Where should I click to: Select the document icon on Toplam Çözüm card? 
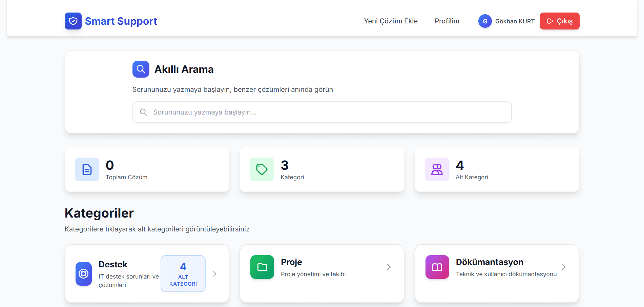[87, 169]
